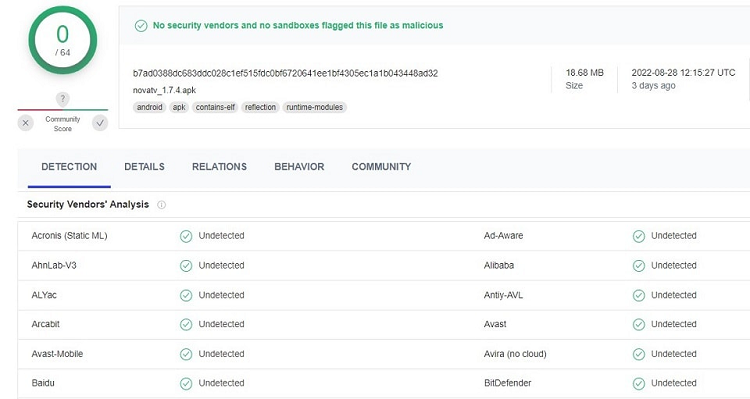Image resolution: width=750 pixels, height=399 pixels.
Task: Click the 0/64 detection score circle
Action: pos(63,40)
